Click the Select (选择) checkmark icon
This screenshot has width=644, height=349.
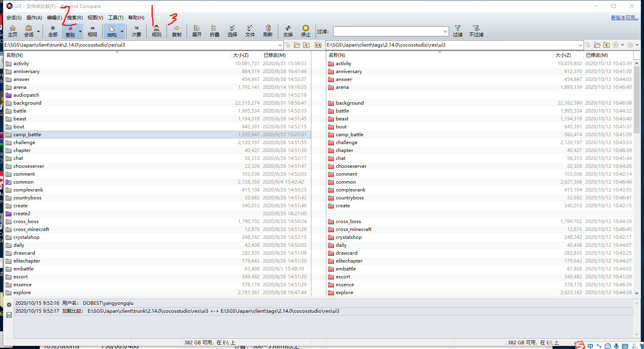click(x=232, y=31)
